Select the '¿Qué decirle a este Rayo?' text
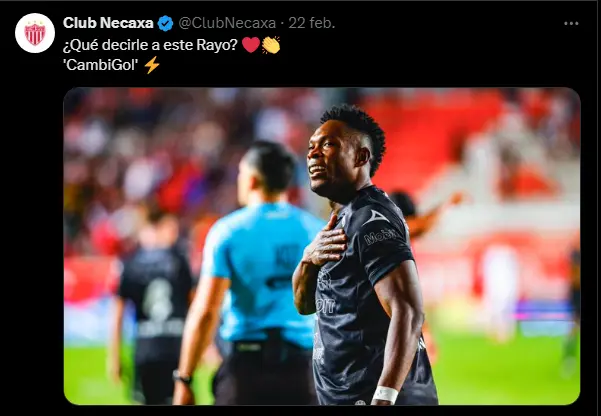 tap(151, 45)
